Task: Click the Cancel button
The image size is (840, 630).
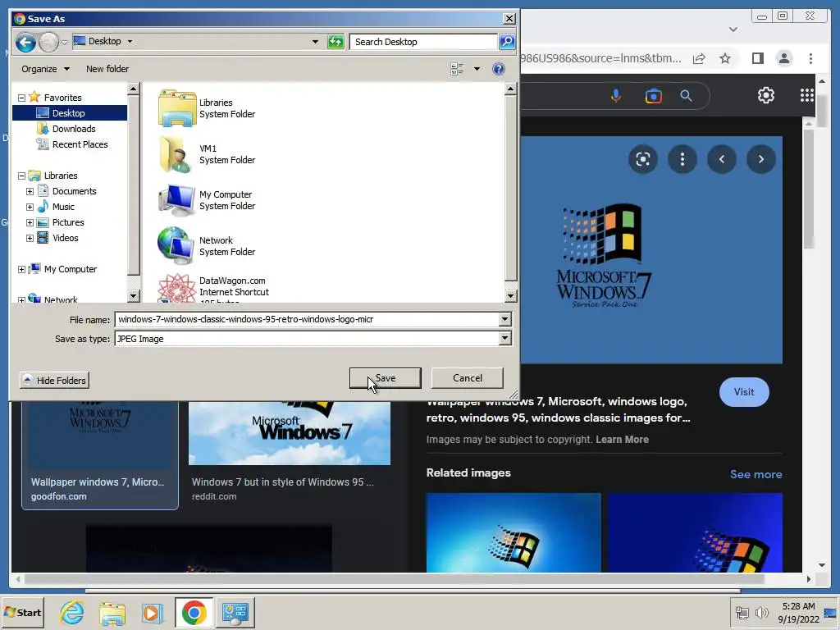Action: pos(467,378)
